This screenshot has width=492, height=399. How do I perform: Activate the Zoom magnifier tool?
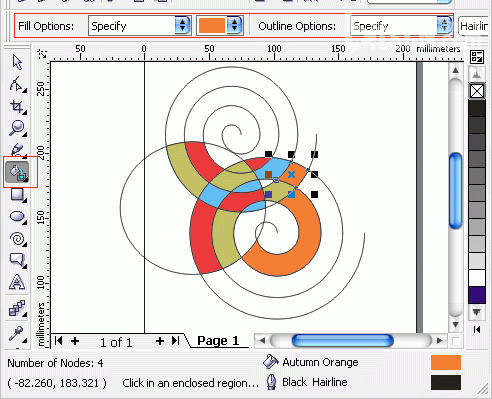coord(17,128)
